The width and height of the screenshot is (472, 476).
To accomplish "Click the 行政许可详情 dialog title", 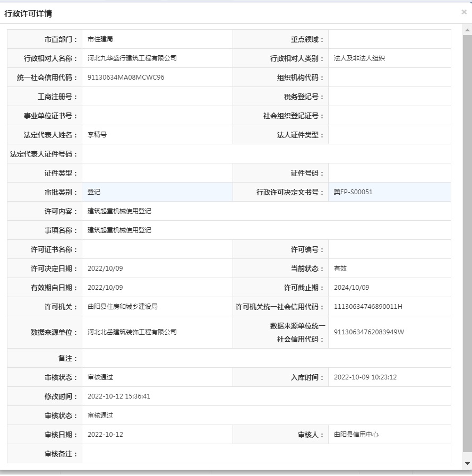I will pyautogui.click(x=28, y=13).
